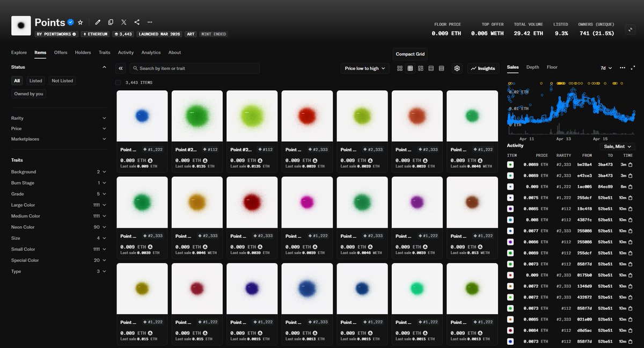Switch to list view icon

point(431,68)
